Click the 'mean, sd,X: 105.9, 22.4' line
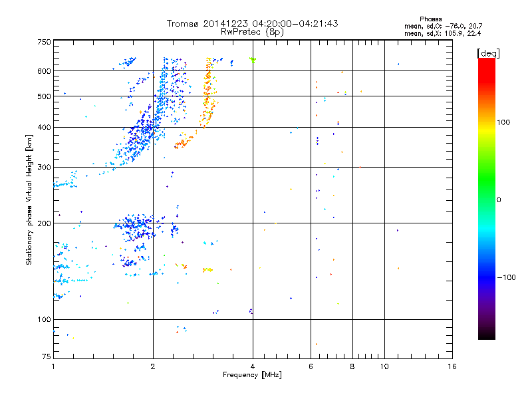 442,33
